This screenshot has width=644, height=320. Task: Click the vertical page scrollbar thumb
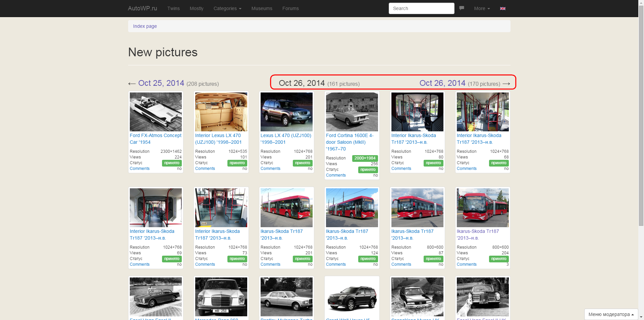click(x=641, y=116)
